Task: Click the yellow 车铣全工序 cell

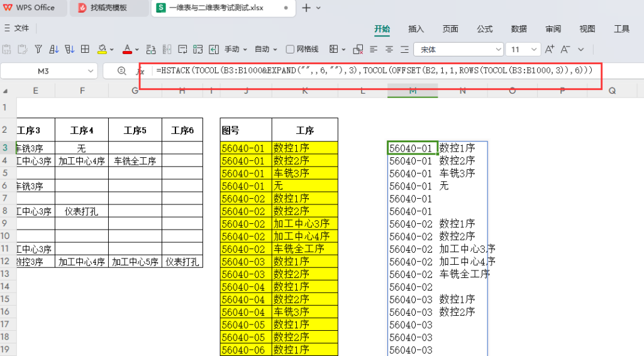Action: (x=305, y=249)
